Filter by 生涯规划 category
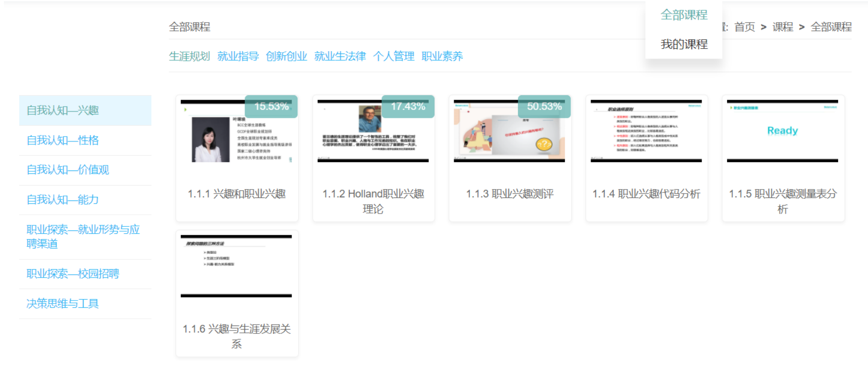This screenshot has height=384, width=868. (x=190, y=56)
